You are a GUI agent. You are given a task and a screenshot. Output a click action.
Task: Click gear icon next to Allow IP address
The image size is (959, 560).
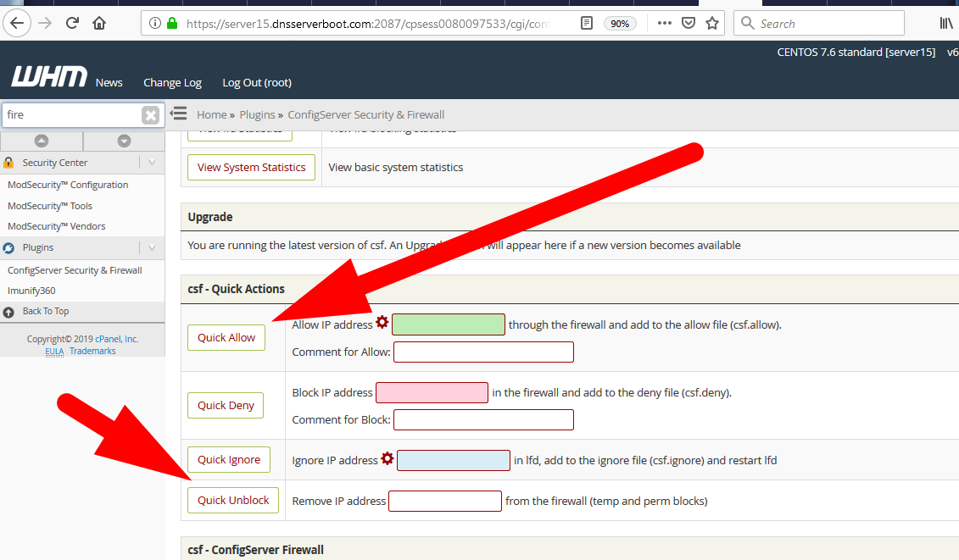click(382, 322)
